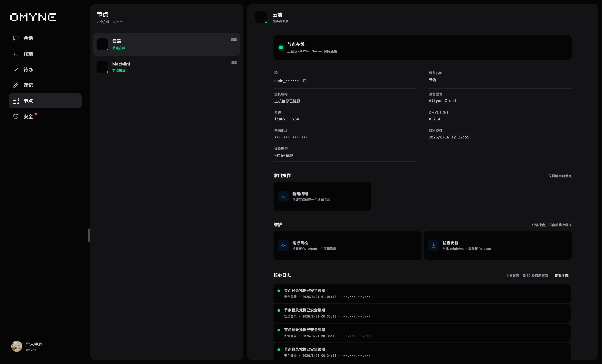The width and height of the screenshot is (602, 364).
Task: Click 查看全部 logs link
Action: [x=561, y=276]
